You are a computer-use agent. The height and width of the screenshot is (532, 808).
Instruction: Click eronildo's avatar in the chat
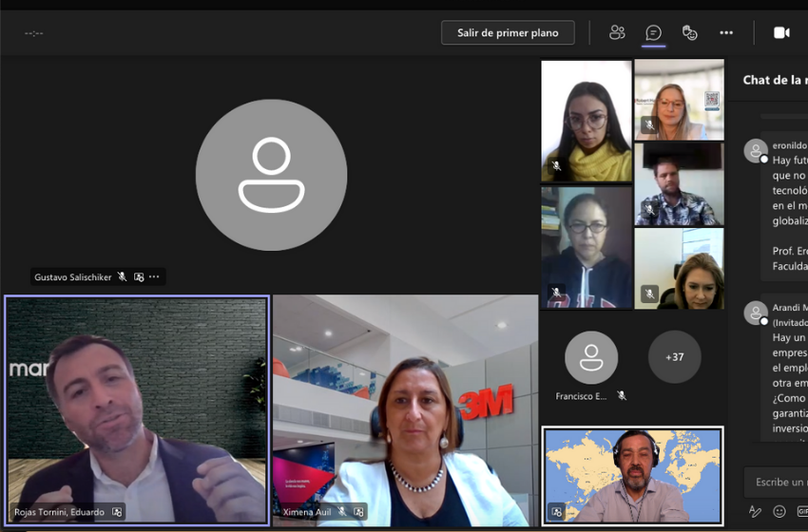(x=756, y=151)
